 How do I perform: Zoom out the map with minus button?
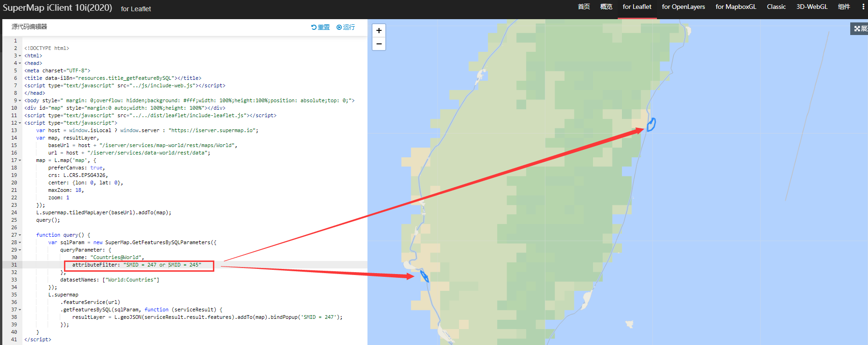click(379, 44)
